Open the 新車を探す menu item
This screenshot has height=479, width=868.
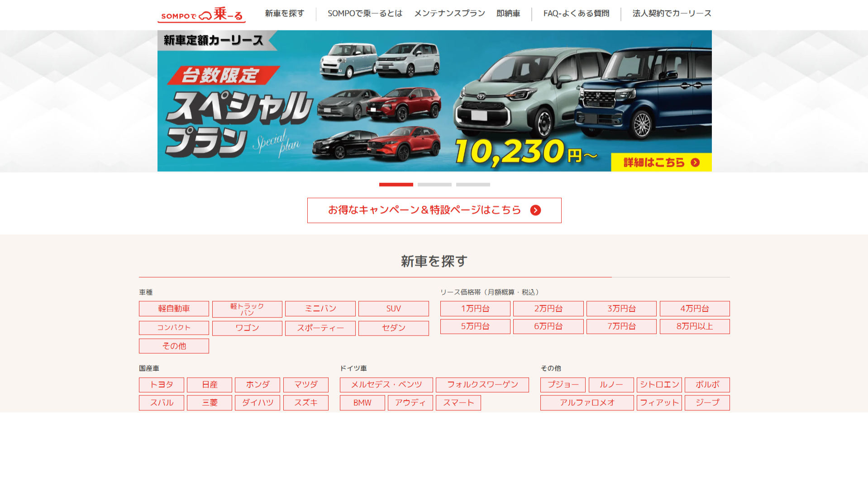click(x=284, y=14)
